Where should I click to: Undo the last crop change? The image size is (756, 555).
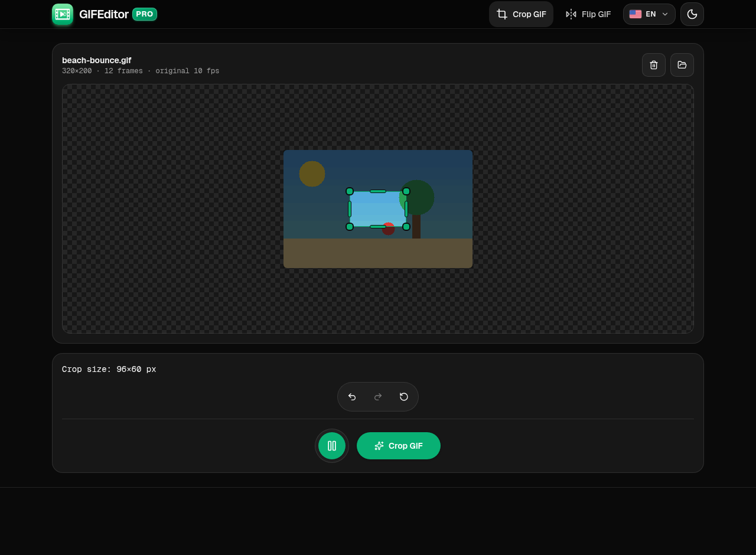tap(352, 397)
